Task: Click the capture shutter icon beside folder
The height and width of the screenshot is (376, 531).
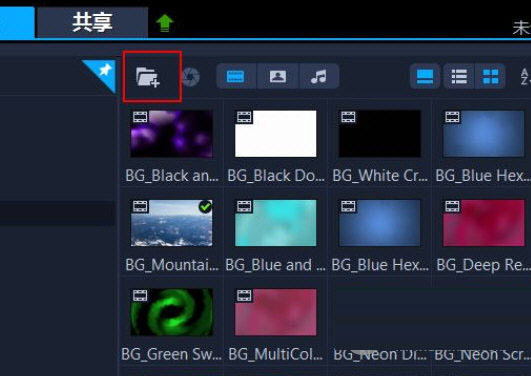Action: (191, 77)
